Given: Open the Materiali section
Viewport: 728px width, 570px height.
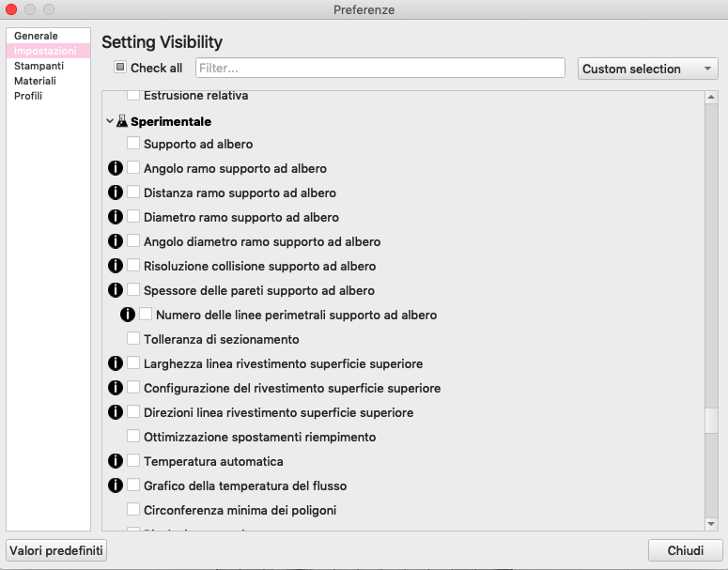Looking at the screenshot, I should [x=36, y=81].
